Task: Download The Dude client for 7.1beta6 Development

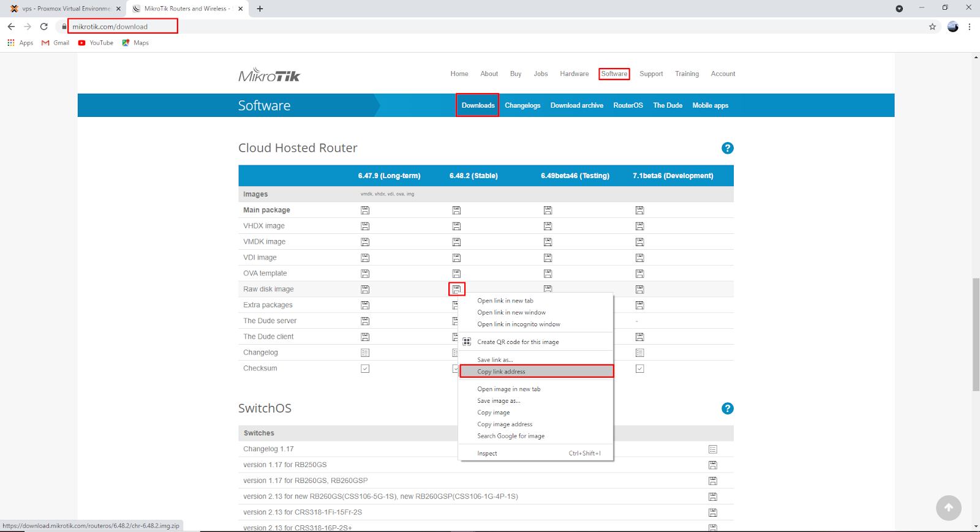Action: click(x=639, y=337)
